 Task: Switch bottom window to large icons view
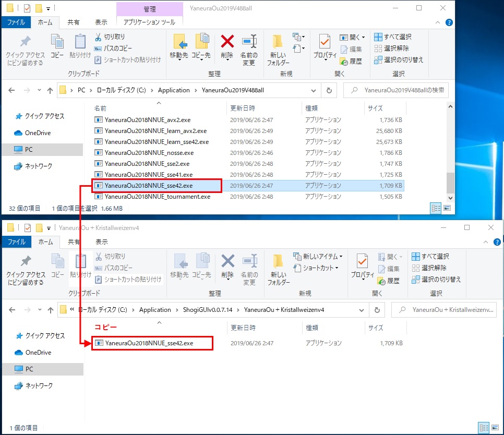click(495, 428)
